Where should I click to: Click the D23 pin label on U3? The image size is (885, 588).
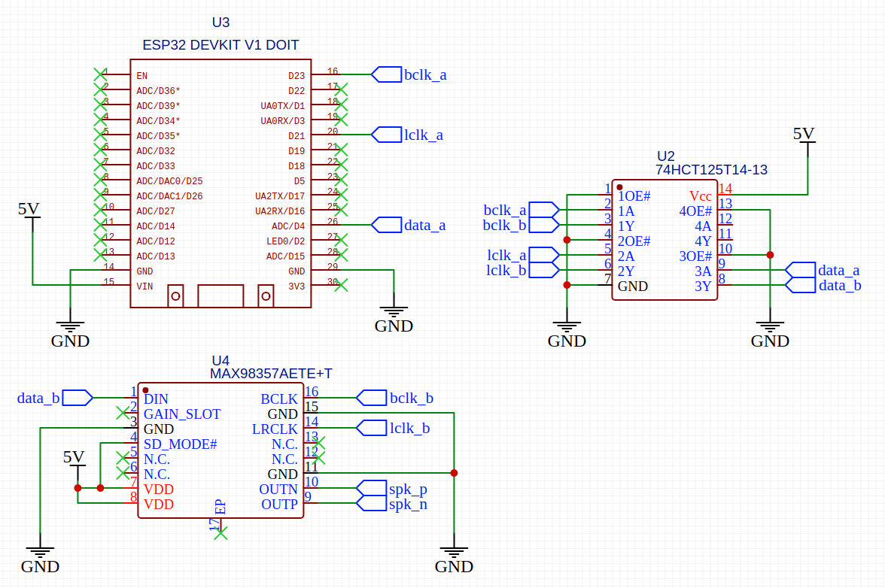297,75
